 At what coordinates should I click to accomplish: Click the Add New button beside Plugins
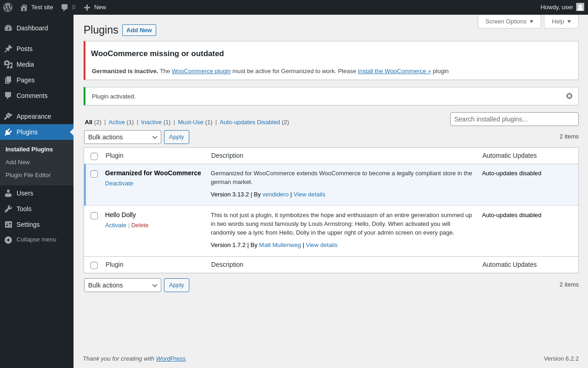pyautogui.click(x=139, y=30)
